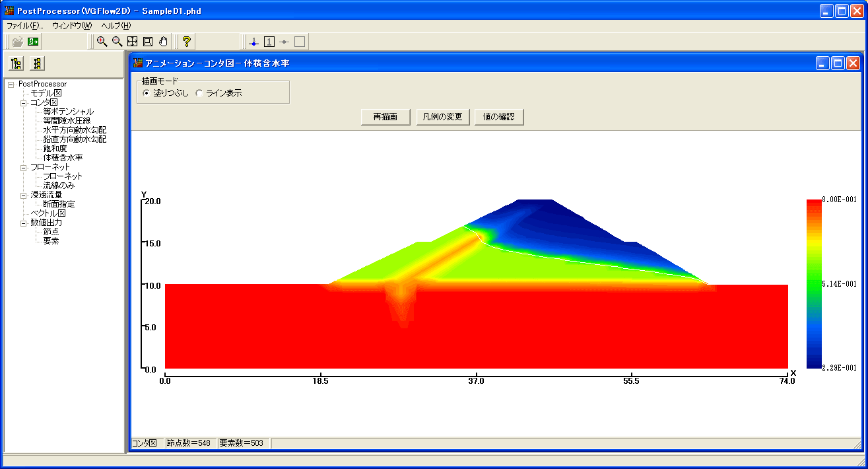Select the 塗りつぶし radio button
Image resolution: width=868 pixels, height=469 pixels.
tap(147, 93)
